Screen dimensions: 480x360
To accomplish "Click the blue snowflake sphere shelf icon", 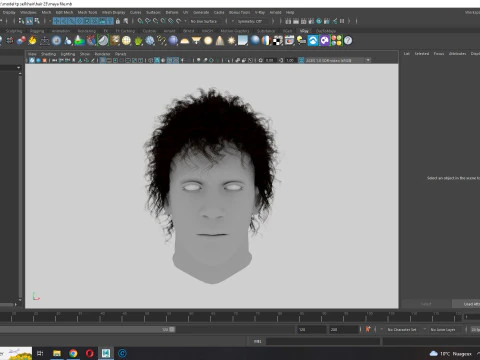I will pyautogui.click(x=150, y=41).
